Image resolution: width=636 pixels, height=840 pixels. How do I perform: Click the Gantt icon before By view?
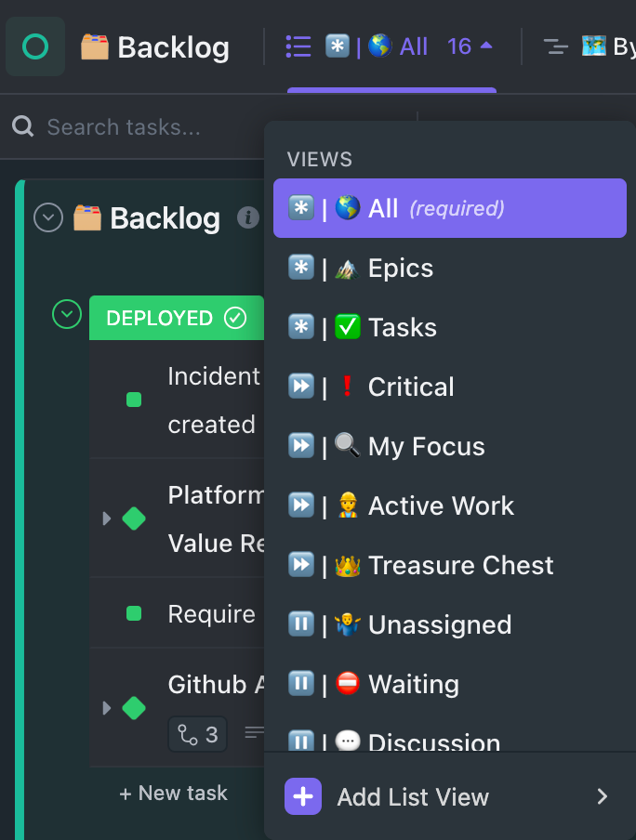pos(555,46)
